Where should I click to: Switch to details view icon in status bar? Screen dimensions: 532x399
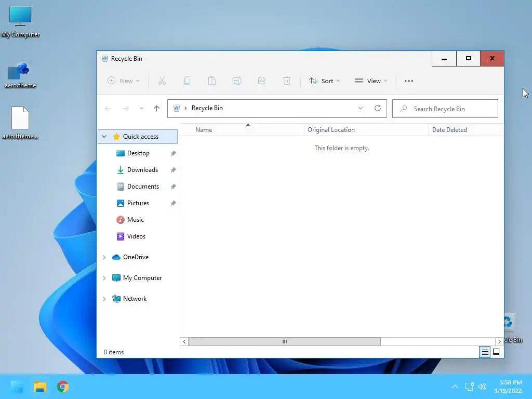(x=485, y=352)
